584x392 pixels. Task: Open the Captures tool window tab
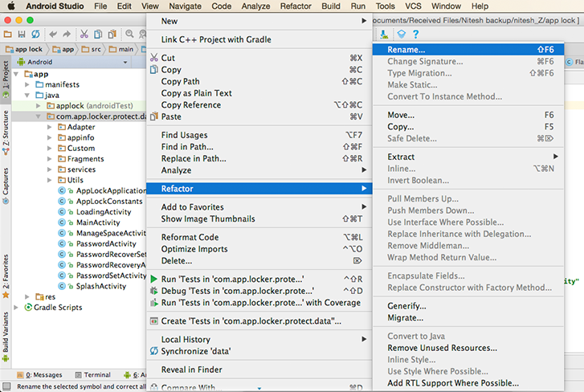[x=6, y=186]
